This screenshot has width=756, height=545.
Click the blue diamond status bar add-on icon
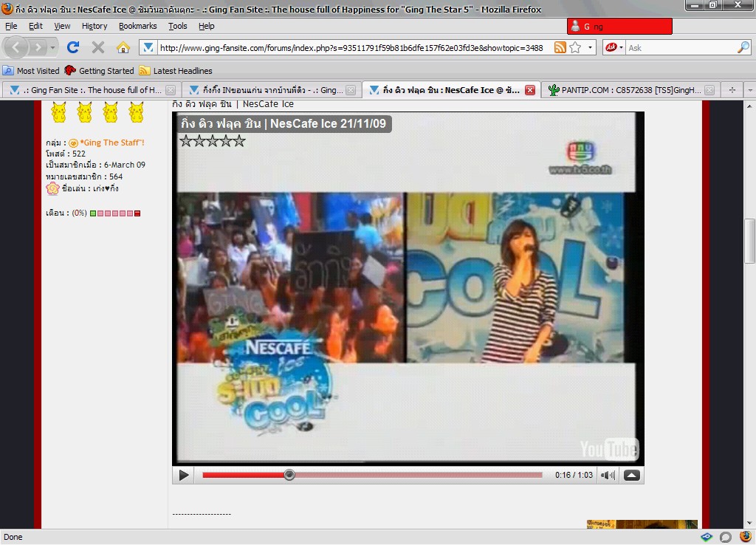[x=707, y=537]
